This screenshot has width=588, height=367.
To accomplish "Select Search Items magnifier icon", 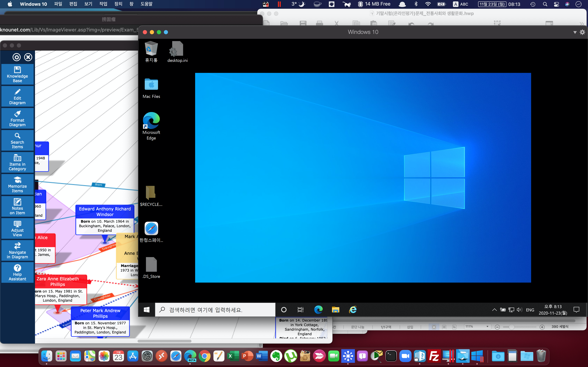I will 17,141.
